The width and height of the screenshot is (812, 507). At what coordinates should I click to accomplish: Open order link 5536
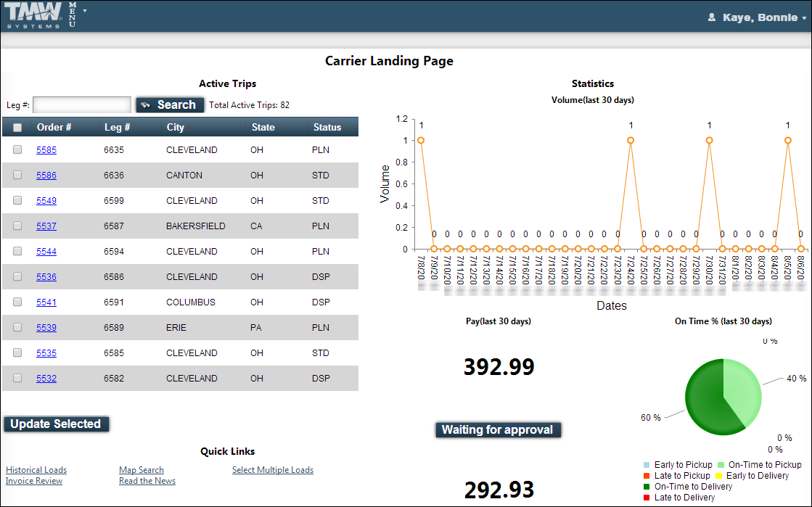point(46,276)
